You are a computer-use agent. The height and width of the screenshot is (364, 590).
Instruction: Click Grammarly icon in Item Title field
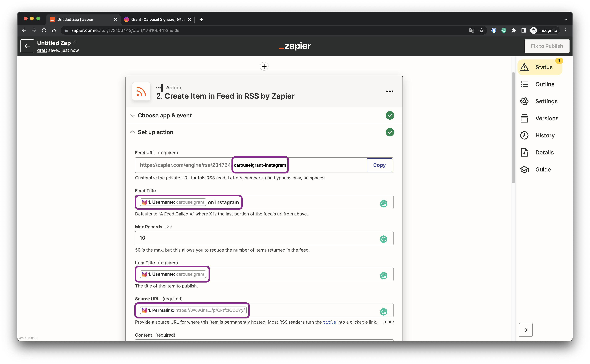[x=383, y=276]
